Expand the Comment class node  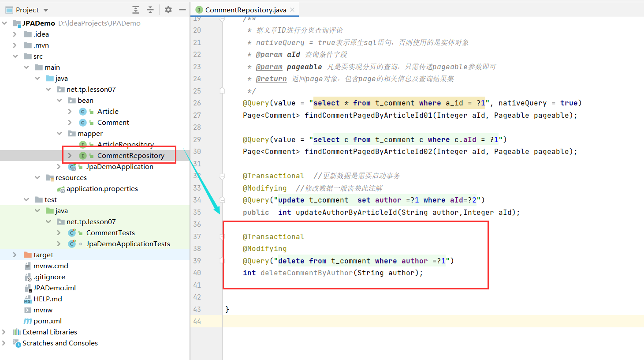click(x=70, y=122)
